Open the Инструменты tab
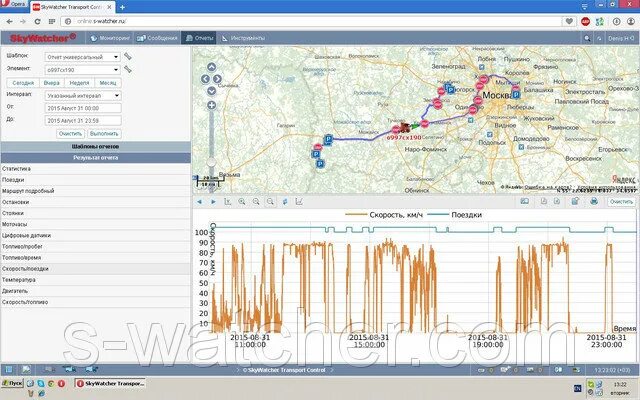Screen dimensions: 640x400 243,38
